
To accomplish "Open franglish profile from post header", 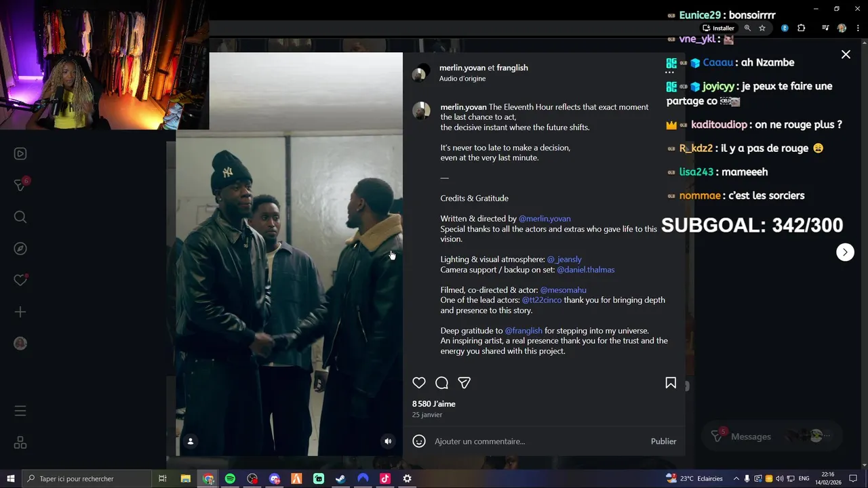I will 512,68.
